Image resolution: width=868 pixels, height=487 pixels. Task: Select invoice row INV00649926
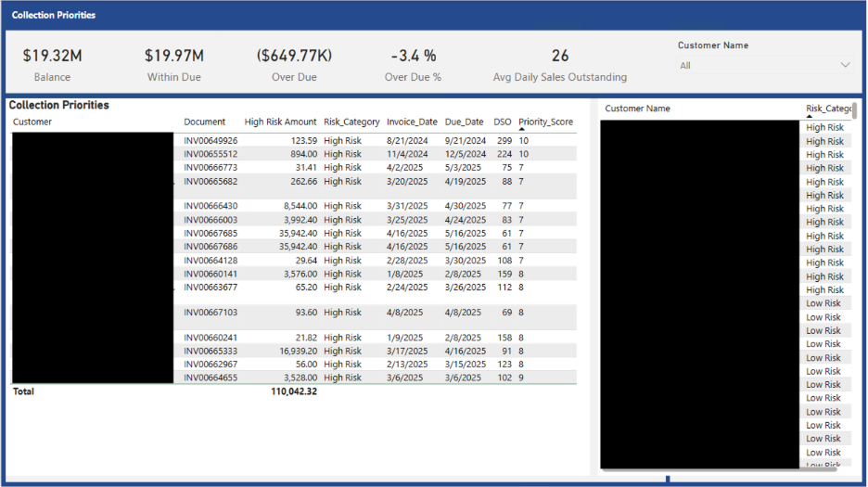click(211, 141)
